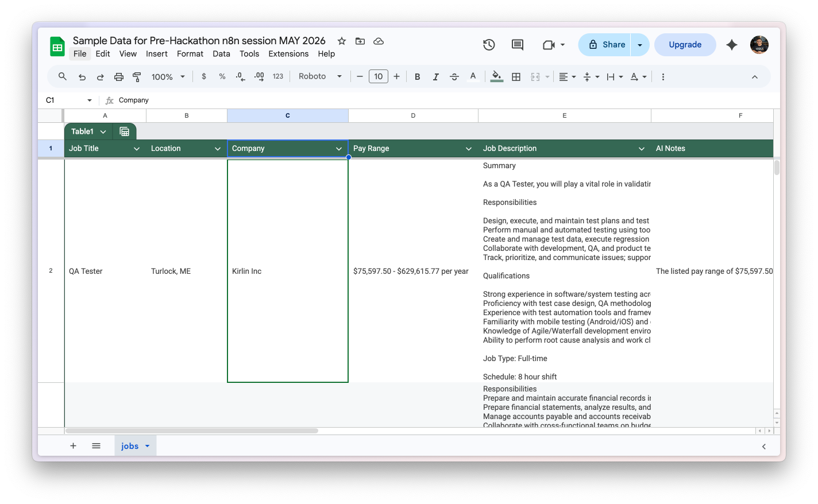Screen dimensions: 818x504
Task: Print the spreadsheet
Action: pos(119,77)
